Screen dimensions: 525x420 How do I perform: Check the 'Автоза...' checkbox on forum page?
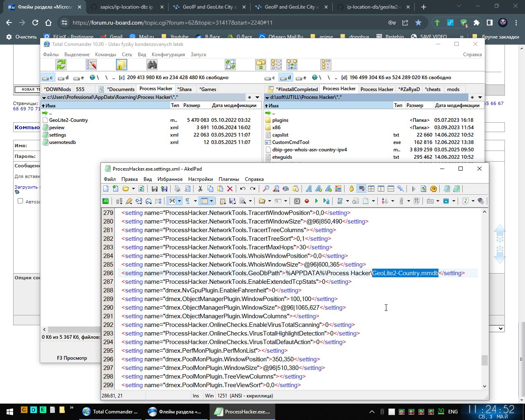pyautogui.click(x=20, y=201)
